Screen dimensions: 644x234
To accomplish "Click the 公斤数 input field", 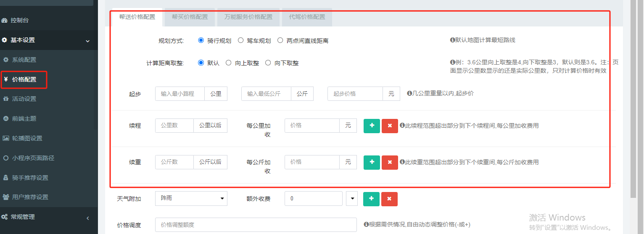I will (174, 162).
